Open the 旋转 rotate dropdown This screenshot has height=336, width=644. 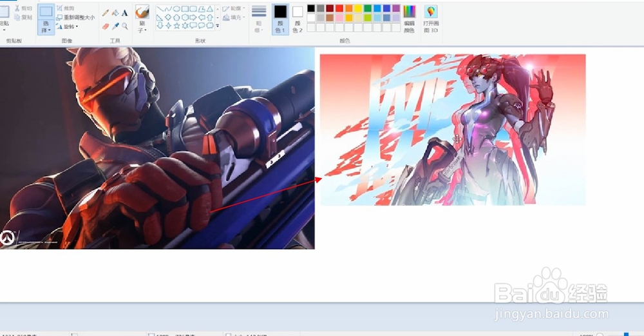(66, 26)
